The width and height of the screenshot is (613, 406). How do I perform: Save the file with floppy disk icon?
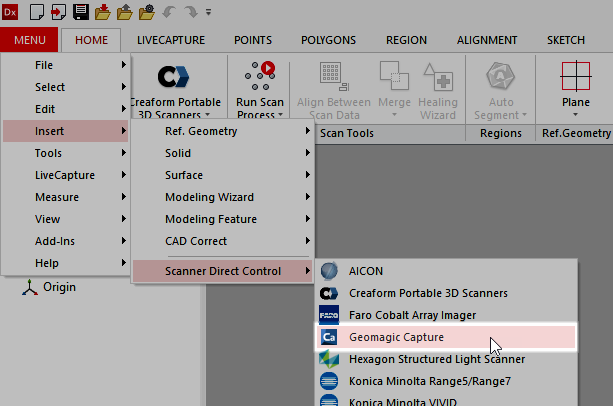(81, 12)
